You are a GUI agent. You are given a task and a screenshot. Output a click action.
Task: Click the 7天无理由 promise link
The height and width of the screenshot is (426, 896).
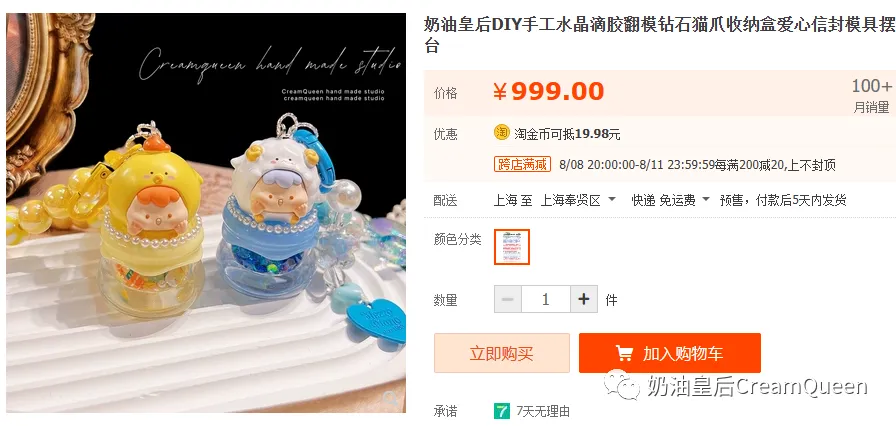[x=543, y=411]
